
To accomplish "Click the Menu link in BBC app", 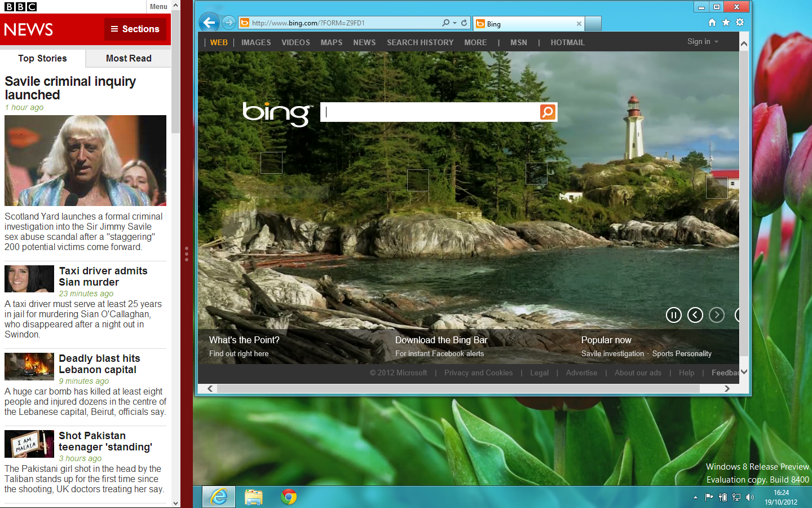I will (x=158, y=7).
